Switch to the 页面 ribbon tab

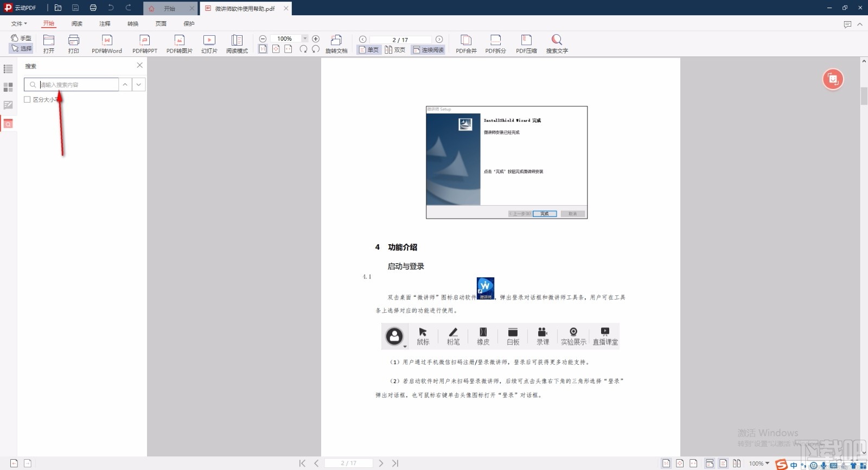pos(161,23)
